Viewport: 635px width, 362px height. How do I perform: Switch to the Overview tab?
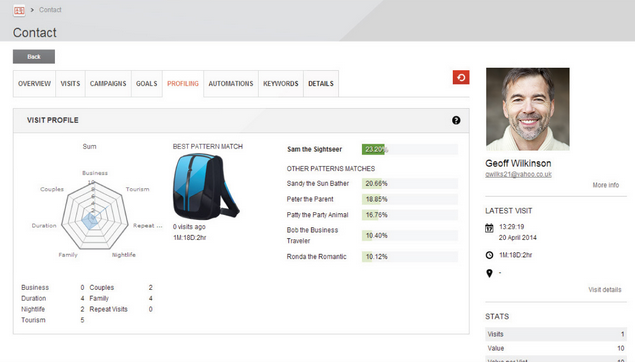34,84
